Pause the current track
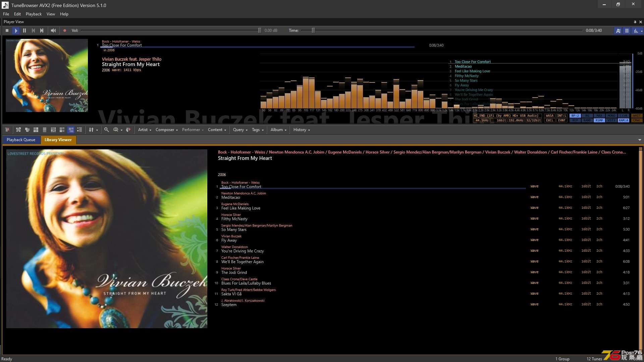 [x=24, y=31]
